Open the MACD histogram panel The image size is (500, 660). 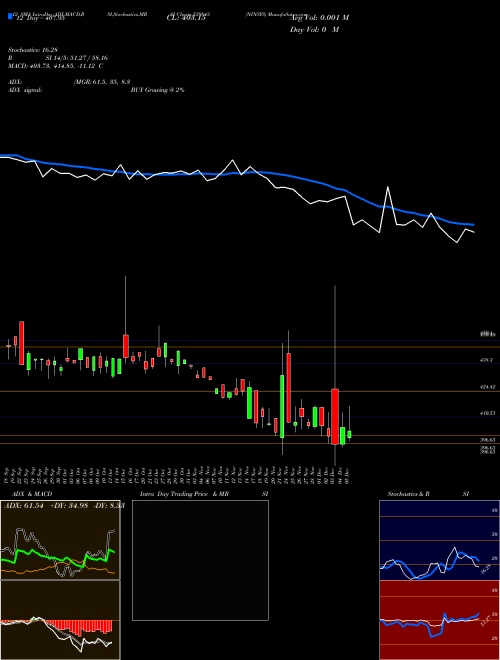pos(60,620)
